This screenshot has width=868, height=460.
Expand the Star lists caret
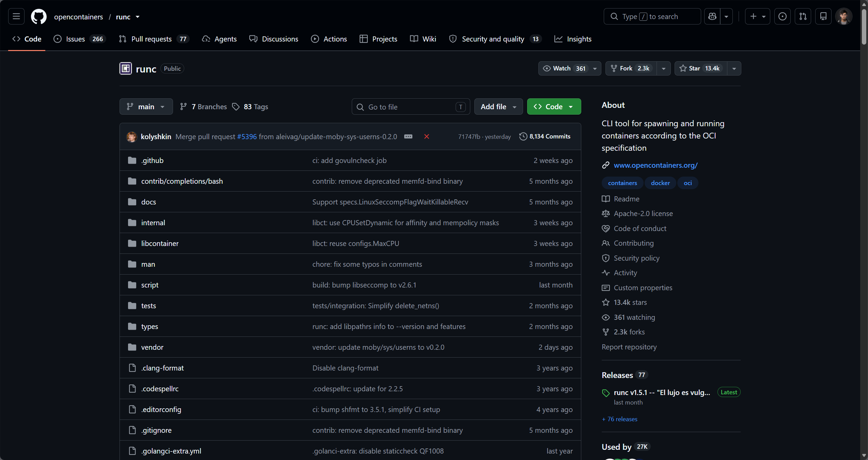coord(734,68)
